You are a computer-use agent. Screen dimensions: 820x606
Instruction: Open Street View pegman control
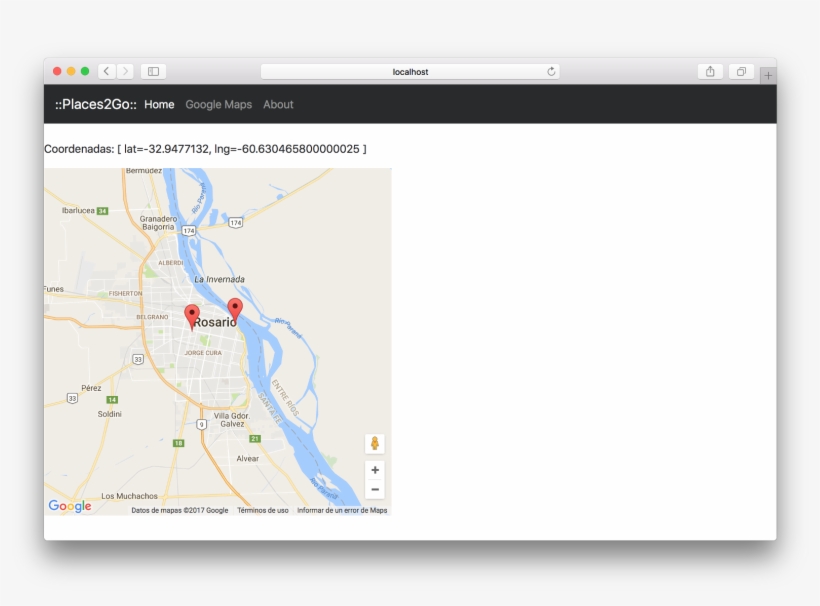point(375,443)
